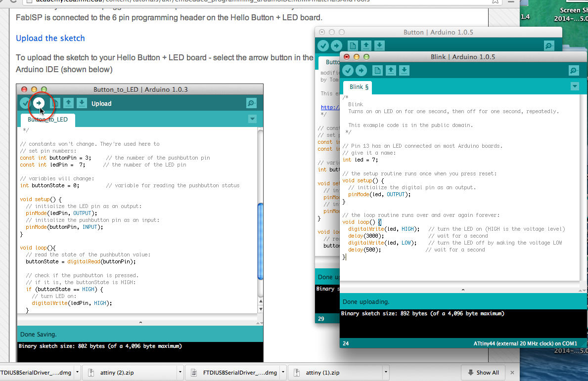Click New icon in Button_to_LED screenshot
Image resolution: width=588 pixels, height=381 pixels.
tap(55, 103)
